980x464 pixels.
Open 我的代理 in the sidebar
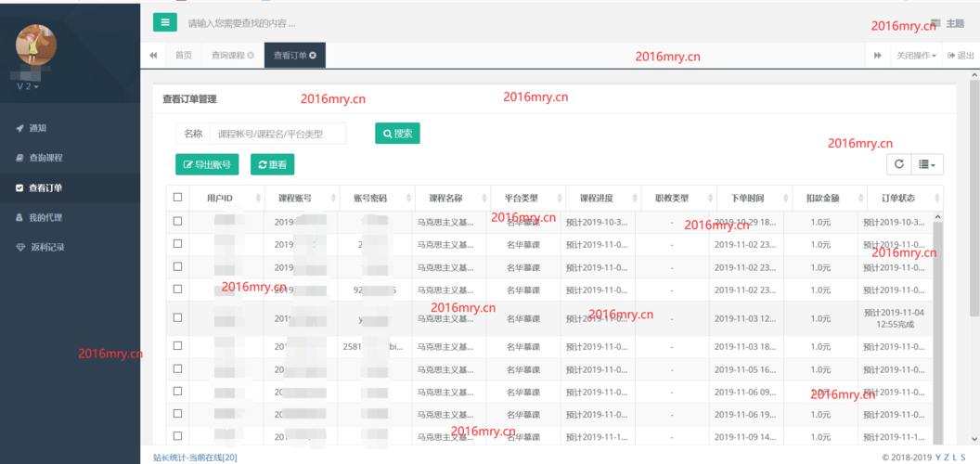tap(45, 218)
